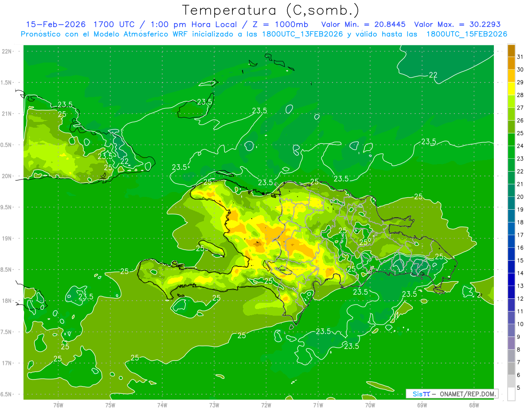Click 'Pronóstico con el Modelo Atmósferico WRF' text
The width and height of the screenshot is (532, 411).
pos(105,34)
